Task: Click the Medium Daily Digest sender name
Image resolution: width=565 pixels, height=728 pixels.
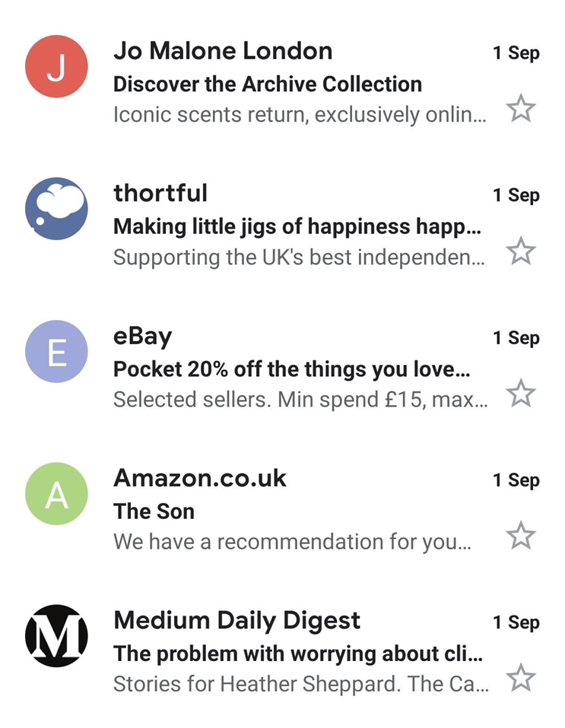Action: point(236,621)
